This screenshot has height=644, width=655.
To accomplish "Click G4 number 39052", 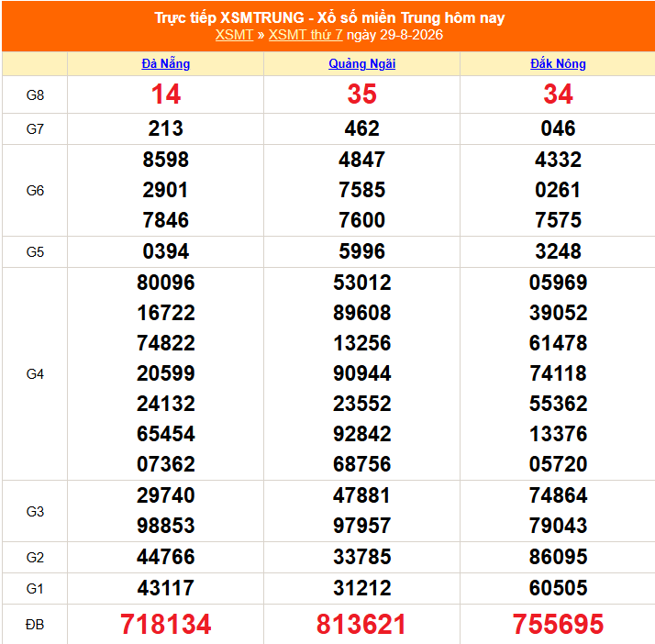I will click(x=558, y=313).
